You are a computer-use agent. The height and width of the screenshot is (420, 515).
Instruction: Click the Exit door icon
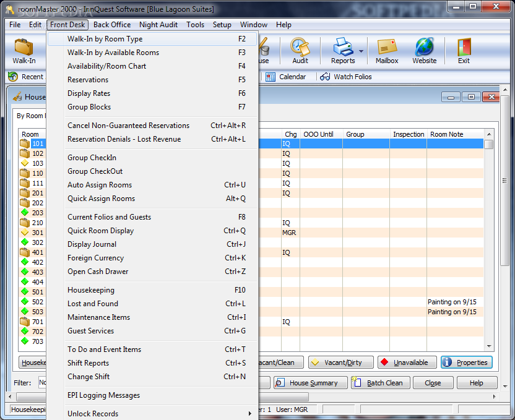[x=464, y=47]
